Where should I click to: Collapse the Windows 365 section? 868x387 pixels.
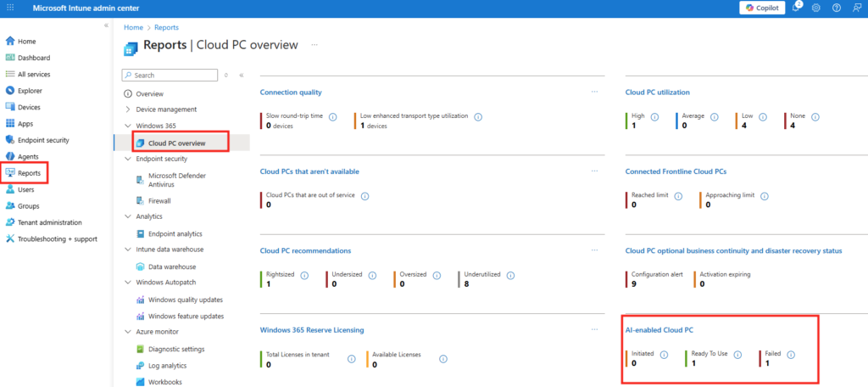(x=128, y=126)
